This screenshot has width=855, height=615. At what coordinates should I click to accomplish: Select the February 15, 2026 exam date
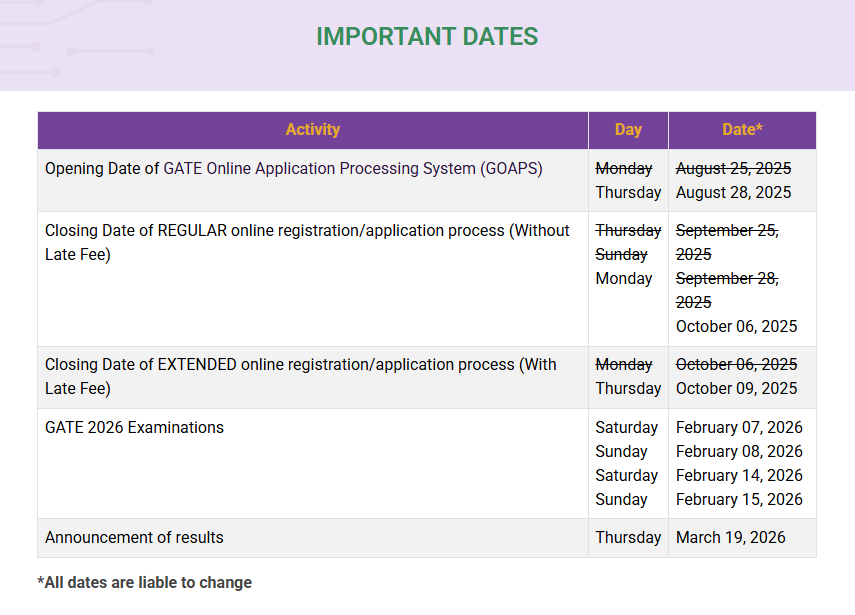[x=739, y=500]
